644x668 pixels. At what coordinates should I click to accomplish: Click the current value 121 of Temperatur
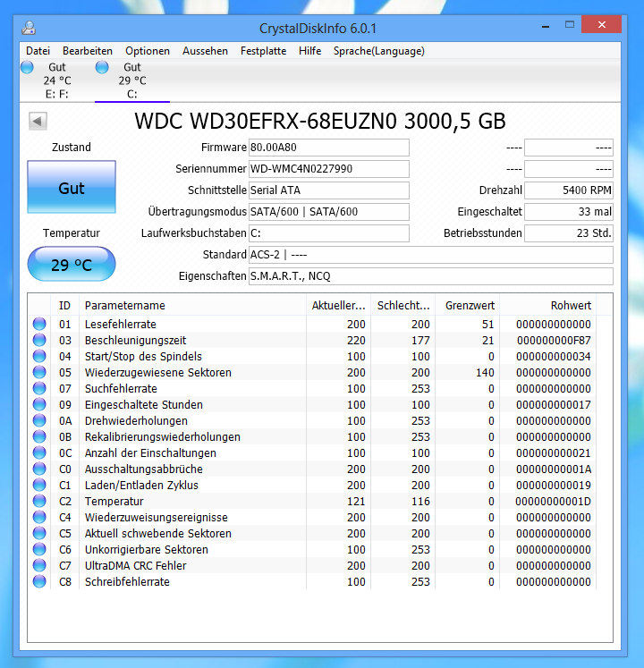point(356,502)
